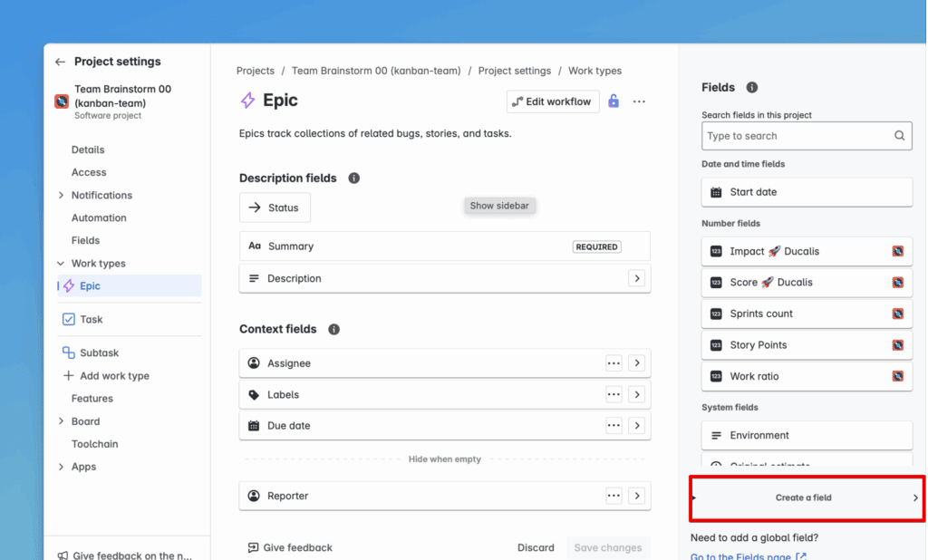Select the Task work type in sidebar

[x=91, y=319]
